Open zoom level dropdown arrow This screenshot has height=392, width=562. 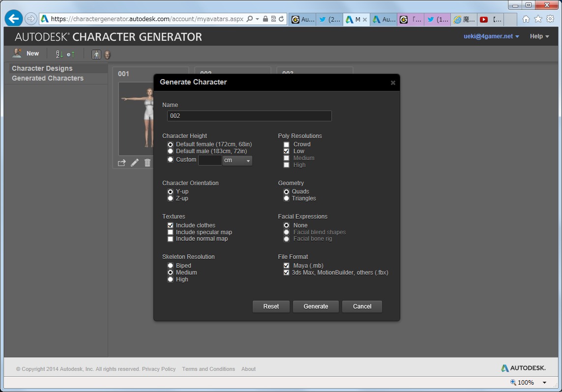(x=544, y=383)
